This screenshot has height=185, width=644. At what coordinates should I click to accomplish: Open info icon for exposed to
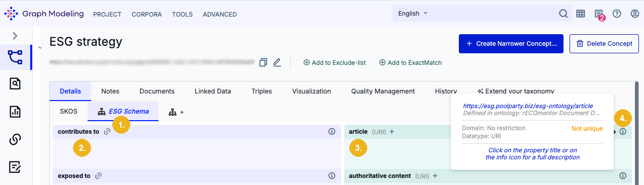332,176
